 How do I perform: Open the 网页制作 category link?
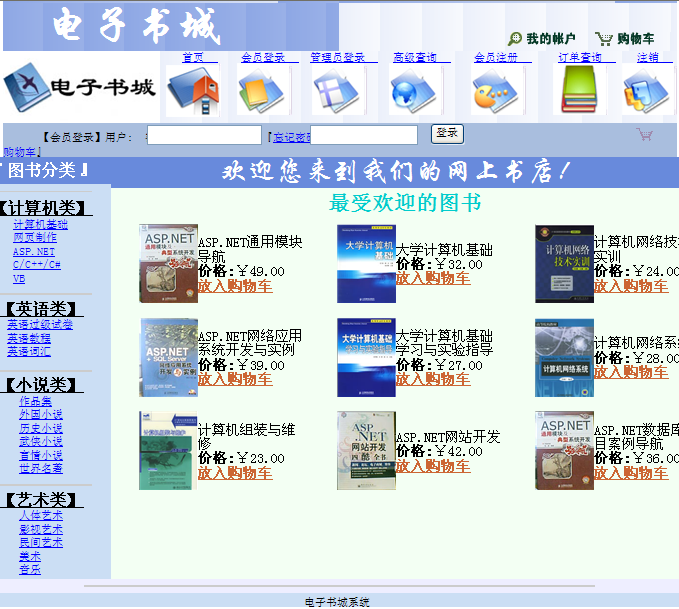pos(35,237)
